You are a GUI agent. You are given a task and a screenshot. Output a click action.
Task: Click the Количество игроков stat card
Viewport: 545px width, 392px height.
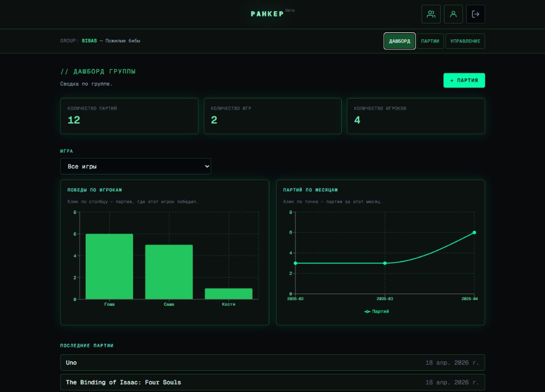click(x=415, y=115)
